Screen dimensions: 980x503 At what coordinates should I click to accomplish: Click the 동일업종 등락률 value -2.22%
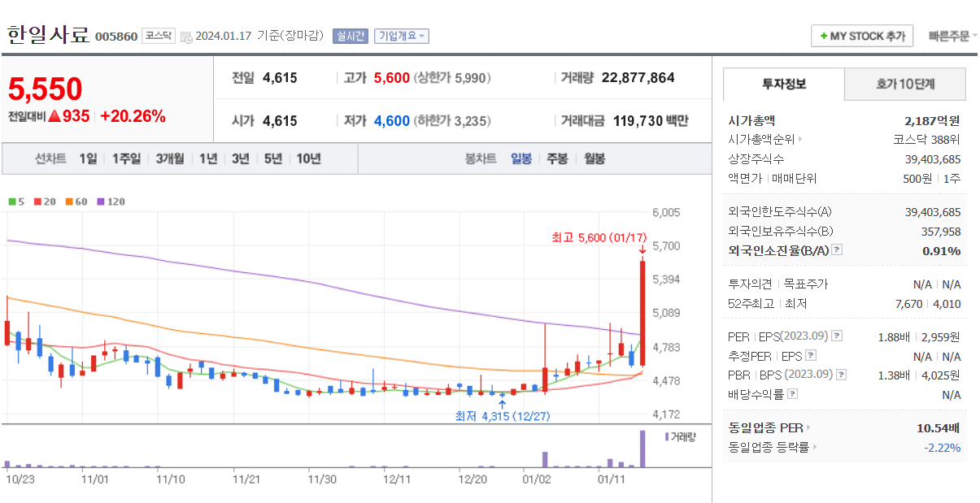(x=943, y=447)
